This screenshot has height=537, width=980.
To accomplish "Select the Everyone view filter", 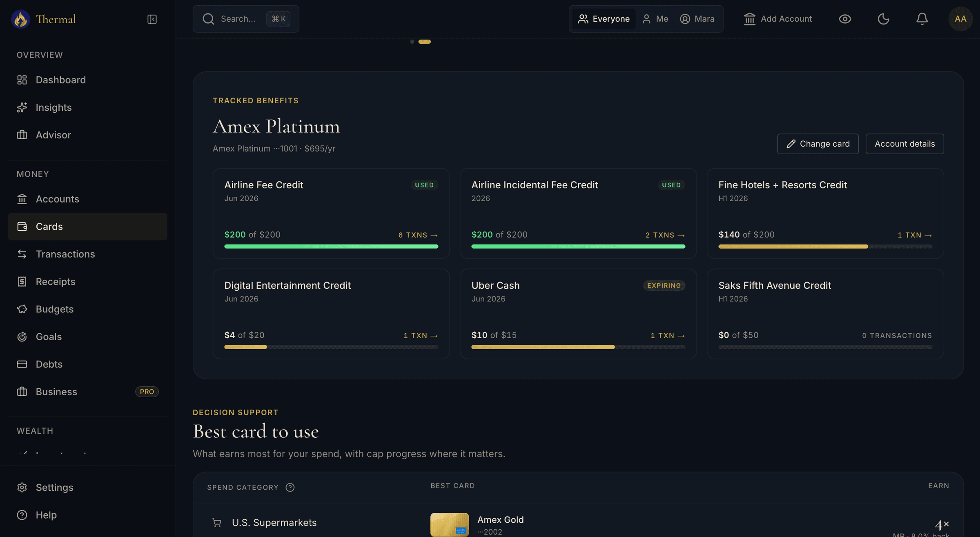I will coord(604,19).
